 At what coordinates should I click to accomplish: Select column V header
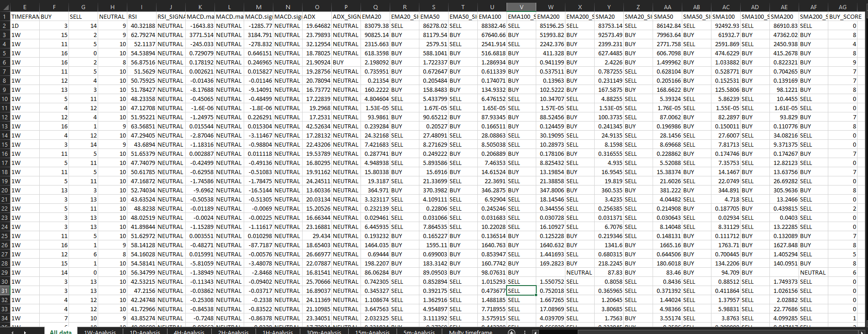click(x=521, y=7)
